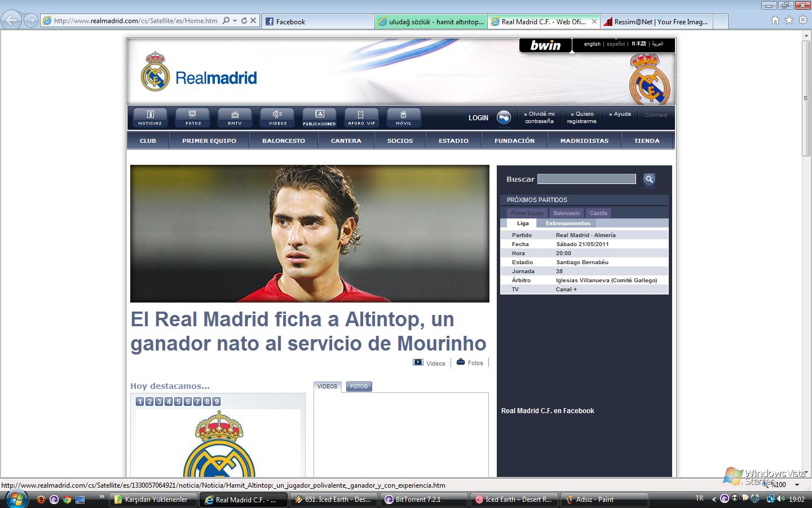The height and width of the screenshot is (508, 812).
Task: Open the CLUB menu
Action: pyautogui.click(x=148, y=141)
